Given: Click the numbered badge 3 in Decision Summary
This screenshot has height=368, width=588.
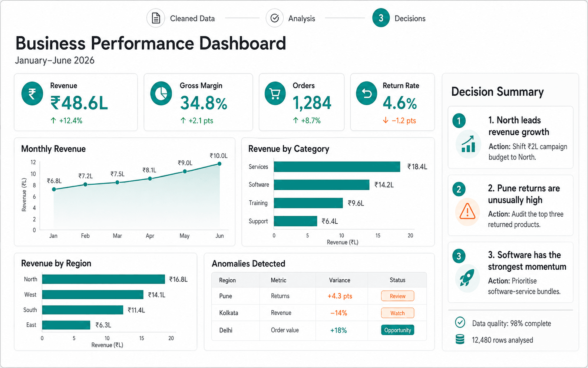Looking at the screenshot, I should [x=459, y=256].
